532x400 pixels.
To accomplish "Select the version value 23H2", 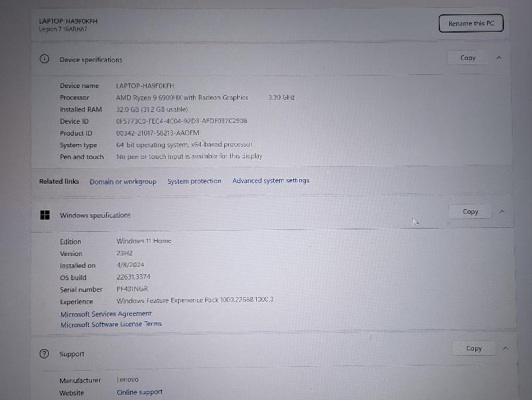I will click(125, 253).
